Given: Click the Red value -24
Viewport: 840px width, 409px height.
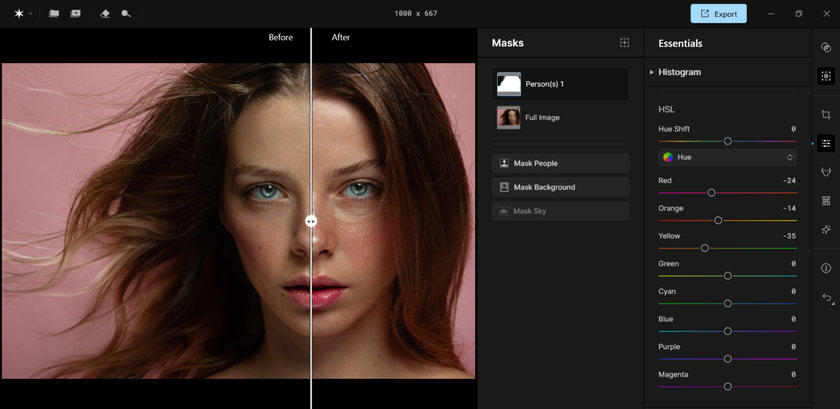Looking at the screenshot, I should [x=789, y=181].
